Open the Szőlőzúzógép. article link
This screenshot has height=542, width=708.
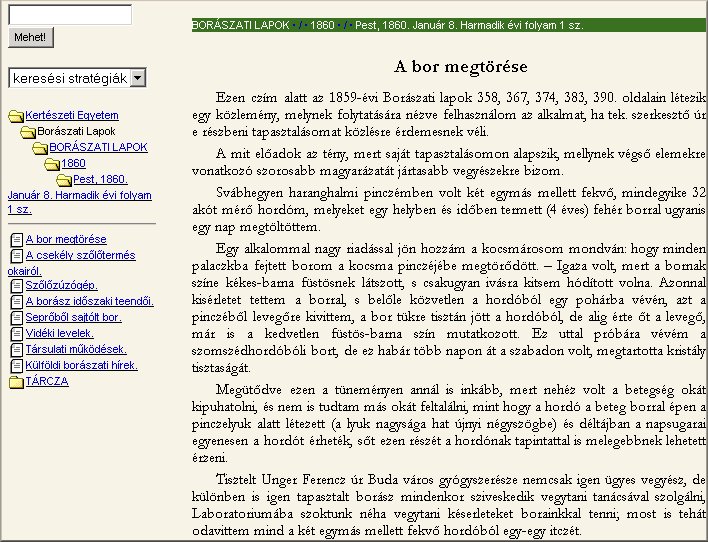[61, 285]
